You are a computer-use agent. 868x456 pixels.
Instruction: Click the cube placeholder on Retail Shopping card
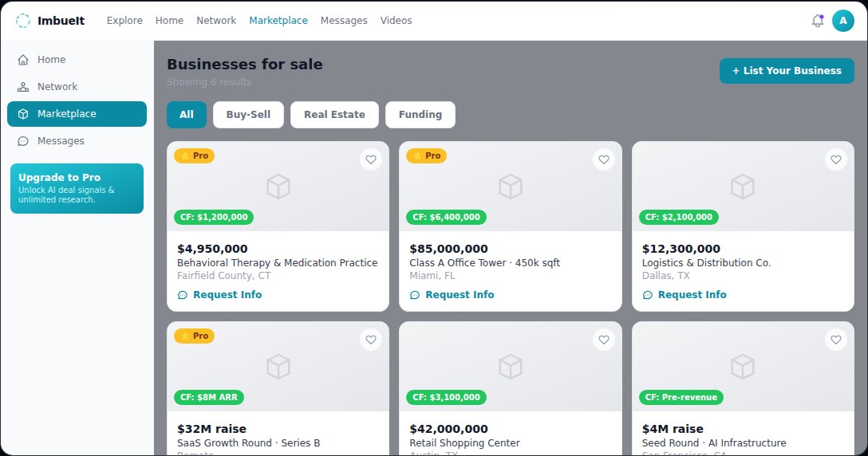pos(511,367)
